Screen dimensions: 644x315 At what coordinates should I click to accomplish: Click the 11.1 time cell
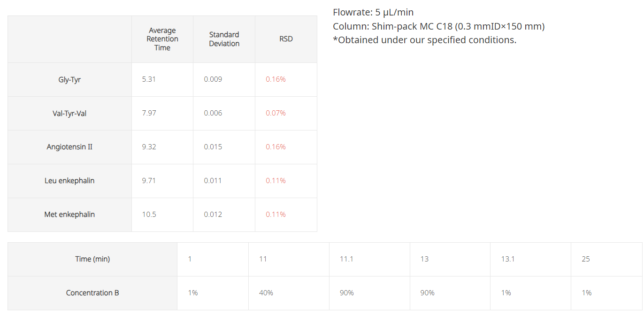click(369, 260)
